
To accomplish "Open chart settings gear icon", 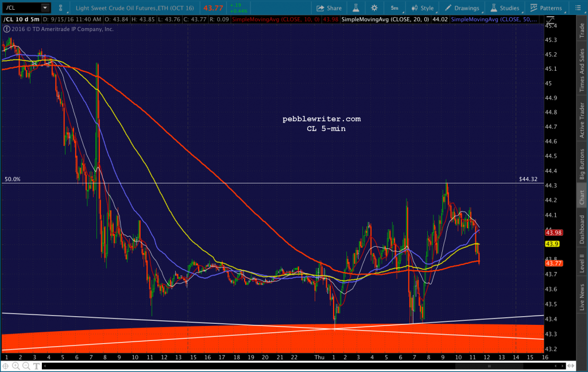I will click(x=374, y=8).
